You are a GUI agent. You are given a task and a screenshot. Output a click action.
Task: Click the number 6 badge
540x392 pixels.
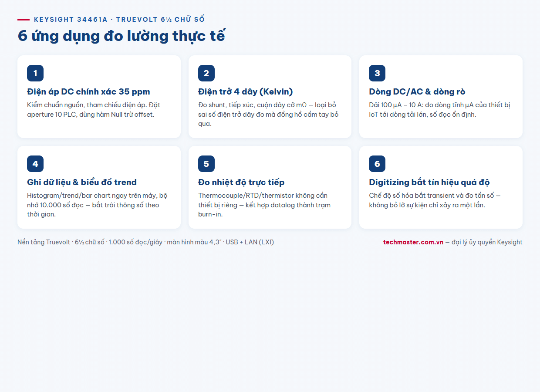click(377, 164)
